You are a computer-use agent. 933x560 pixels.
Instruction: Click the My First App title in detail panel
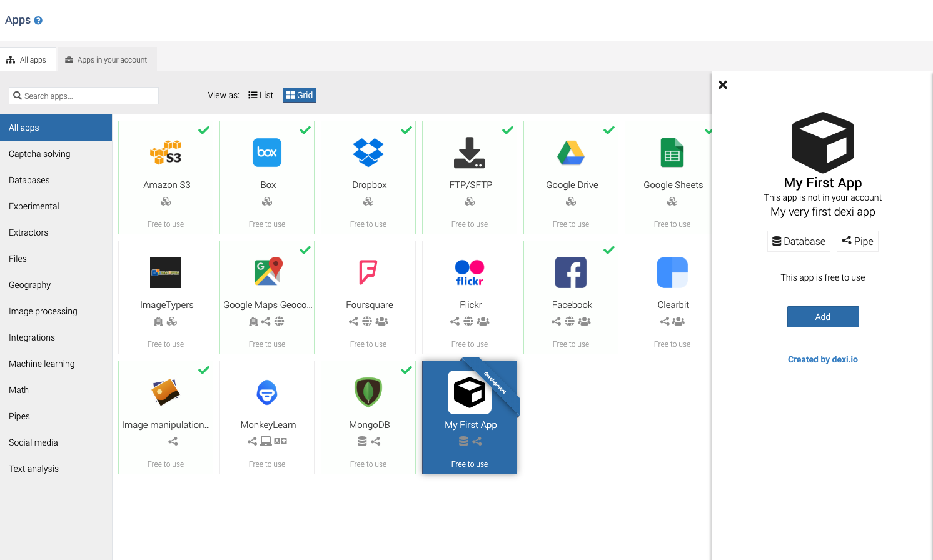point(823,183)
